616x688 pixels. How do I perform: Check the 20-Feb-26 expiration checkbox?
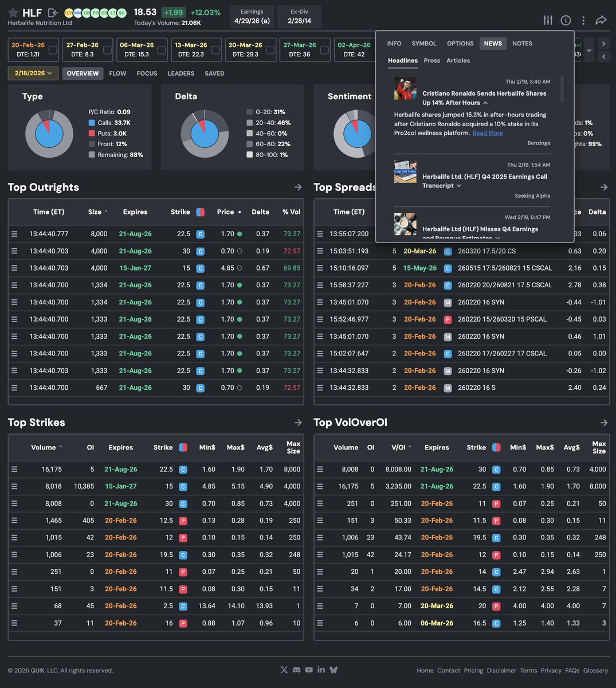pos(53,50)
